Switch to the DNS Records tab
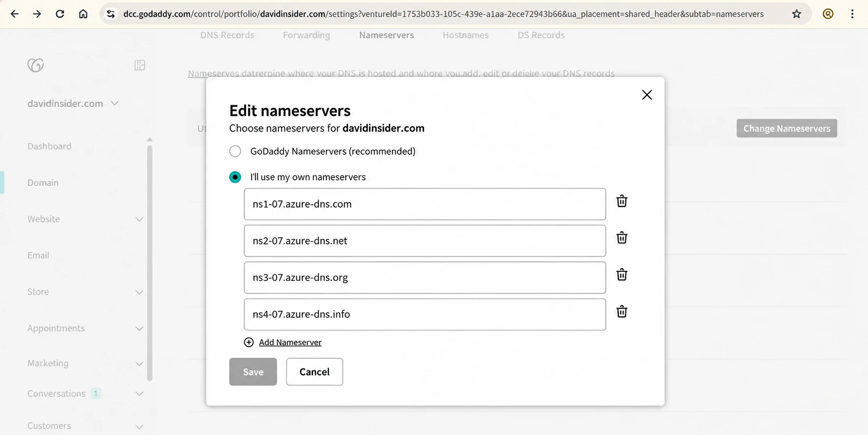The height and width of the screenshot is (435, 868). [x=227, y=35]
